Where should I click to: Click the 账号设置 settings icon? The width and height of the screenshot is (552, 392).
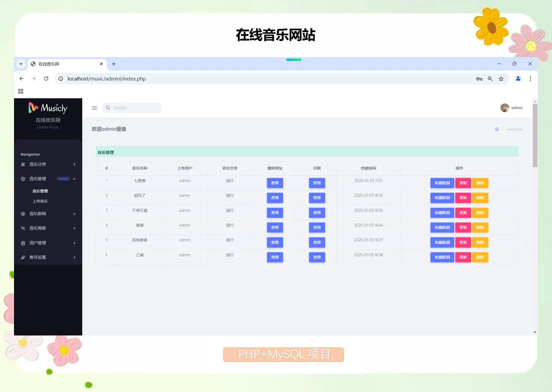point(23,257)
